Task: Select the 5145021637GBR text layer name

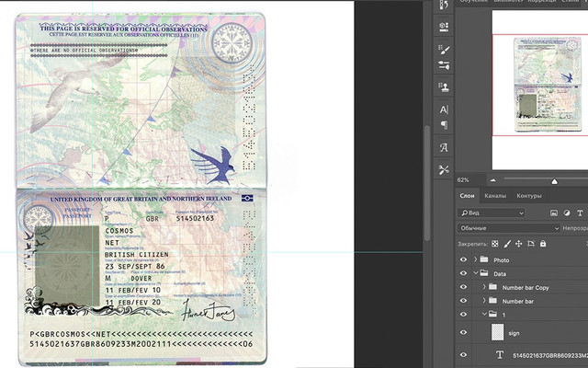Action: [550, 355]
